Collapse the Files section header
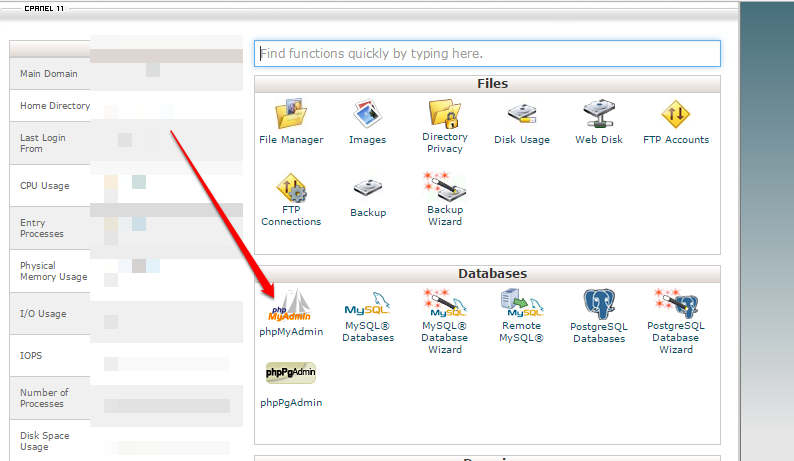 point(487,84)
